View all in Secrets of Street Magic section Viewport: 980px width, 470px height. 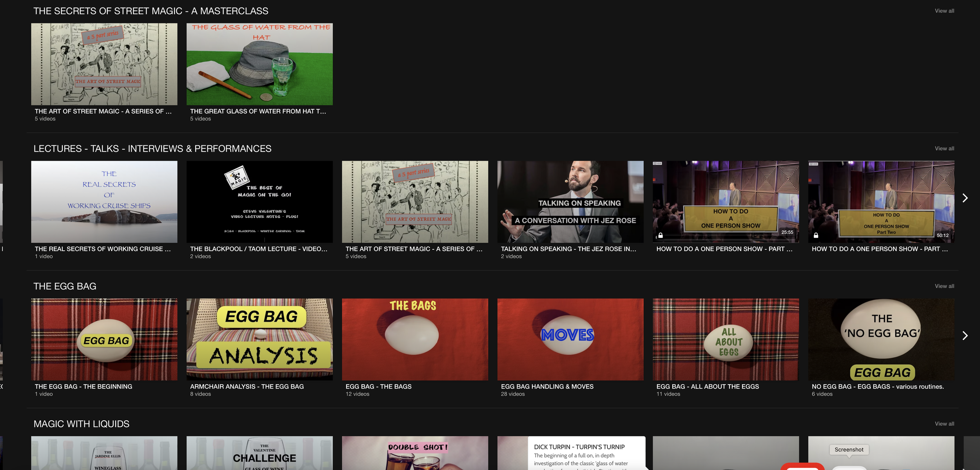tap(944, 11)
